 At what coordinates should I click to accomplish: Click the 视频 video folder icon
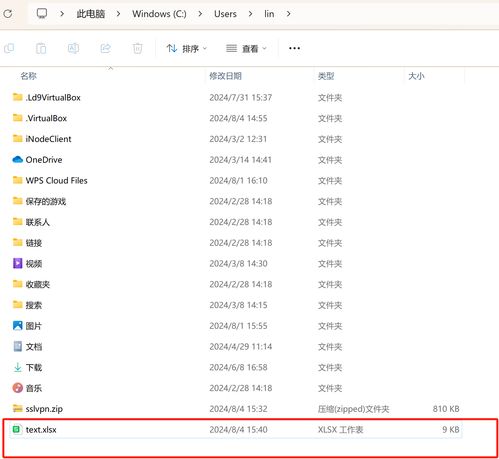pos(17,263)
